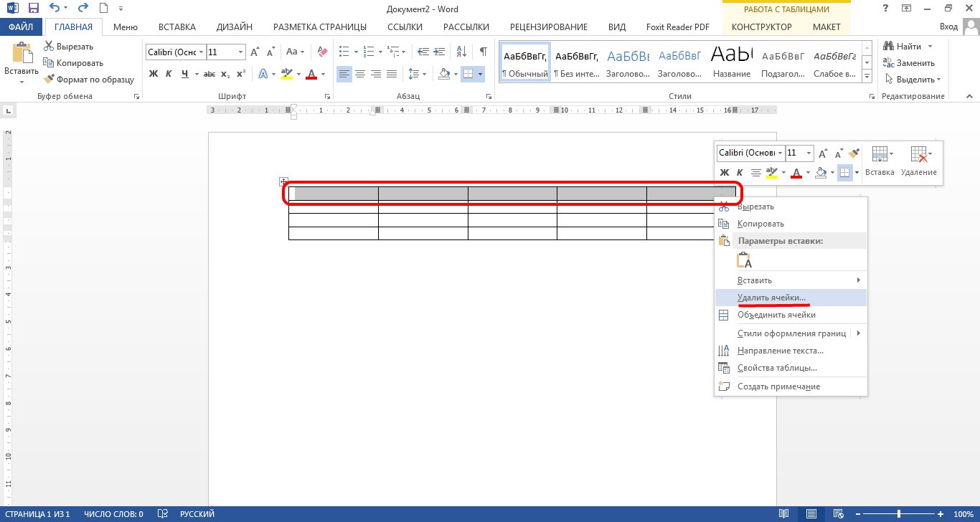The image size is (980, 522).
Task: Click the Save icon in quick access toolbar
Action: click(33, 9)
